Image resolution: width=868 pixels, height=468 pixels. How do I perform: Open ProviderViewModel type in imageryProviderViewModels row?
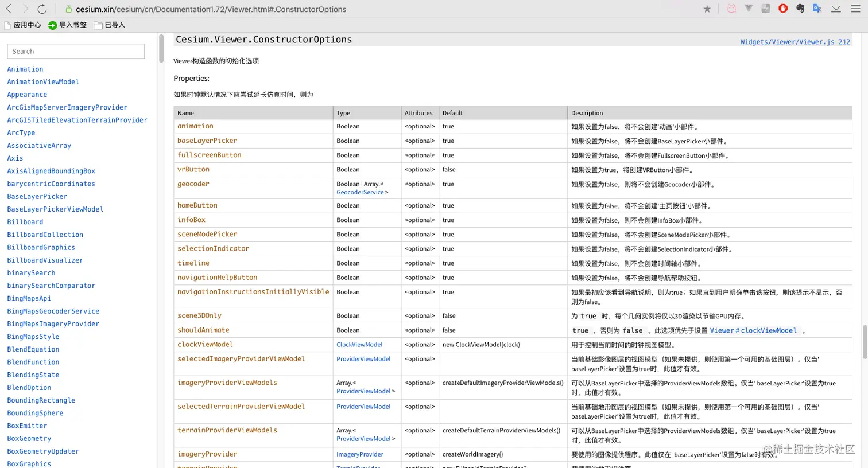click(363, 391)
